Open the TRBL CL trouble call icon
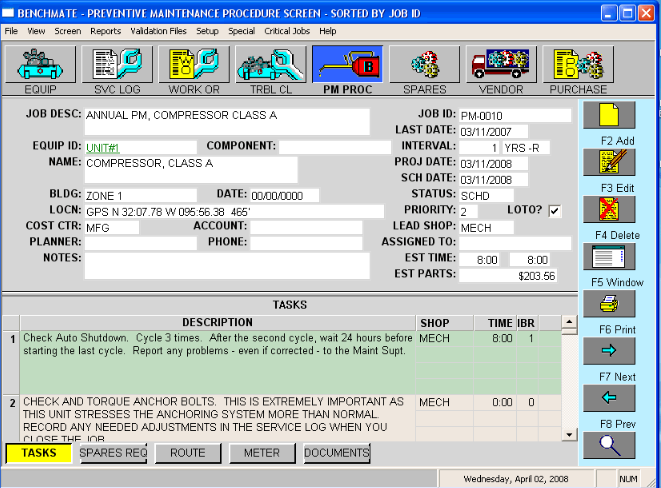The image size is (661, 488). pyautogui.click(x=271, y=65)
